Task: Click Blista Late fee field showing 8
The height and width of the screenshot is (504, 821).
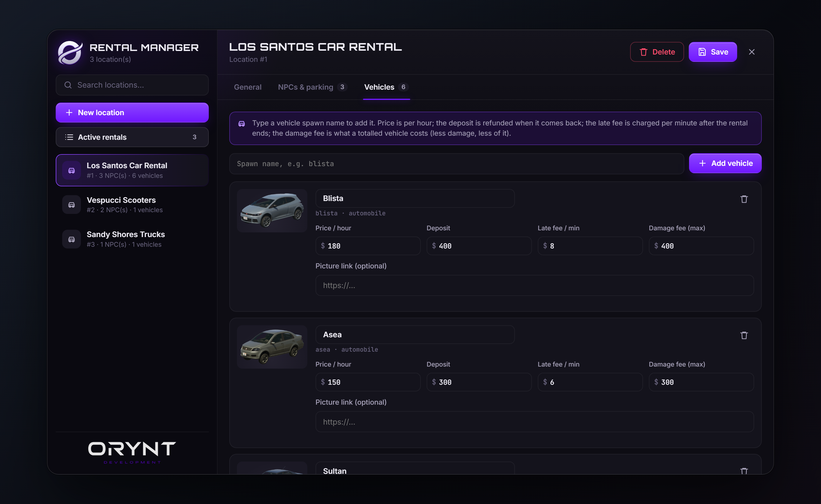Action: [590, 246]
